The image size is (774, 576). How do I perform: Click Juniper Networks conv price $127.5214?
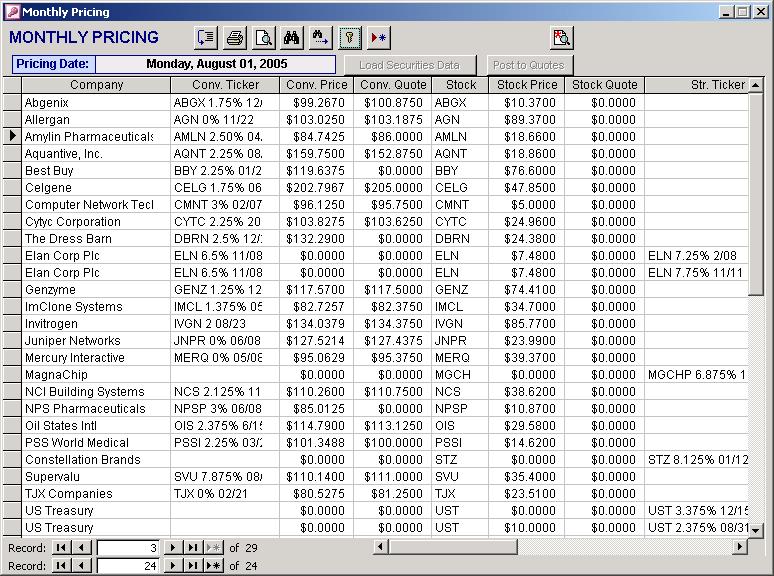point(316,341)
